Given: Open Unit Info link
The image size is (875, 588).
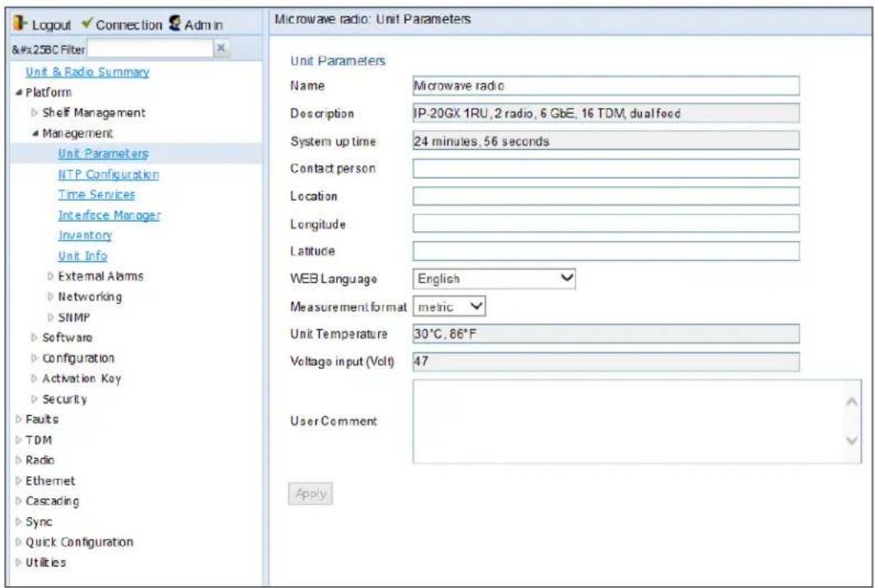Looking at the screenshot, I should (82, 255).
